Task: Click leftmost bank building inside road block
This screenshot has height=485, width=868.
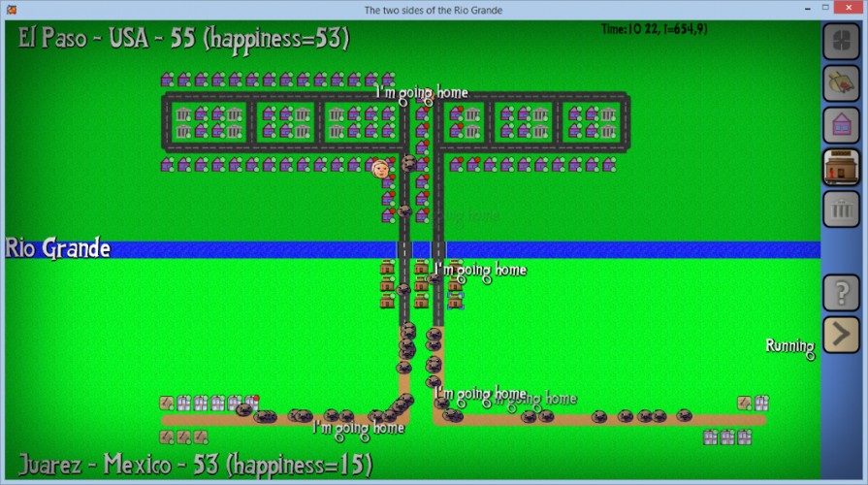Action: coord(183,115)
